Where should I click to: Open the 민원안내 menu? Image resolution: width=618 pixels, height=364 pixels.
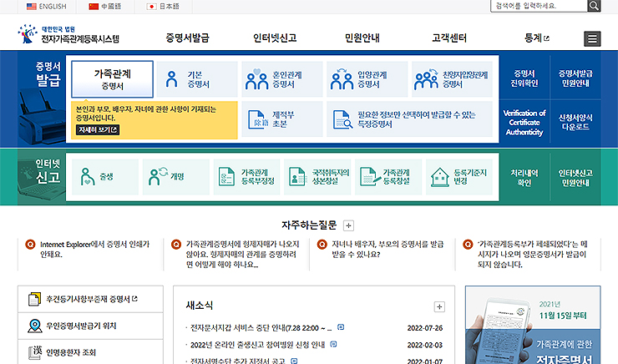pyautogui.click(x=362, y=38)
